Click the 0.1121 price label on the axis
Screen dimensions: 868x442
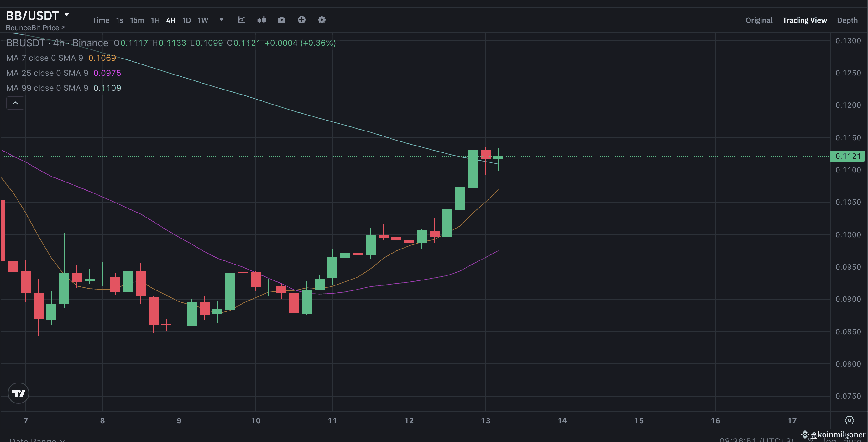[x=847, y=156]
